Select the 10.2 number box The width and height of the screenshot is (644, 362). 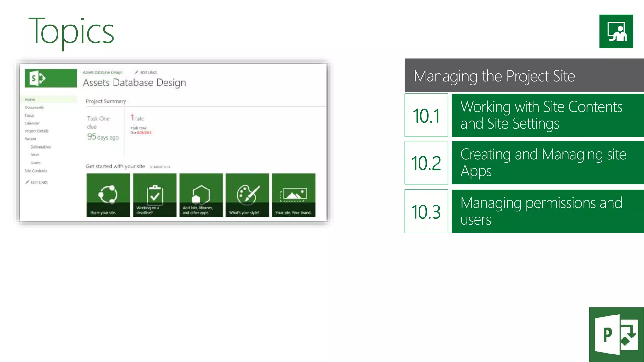[x=426, y=163]
